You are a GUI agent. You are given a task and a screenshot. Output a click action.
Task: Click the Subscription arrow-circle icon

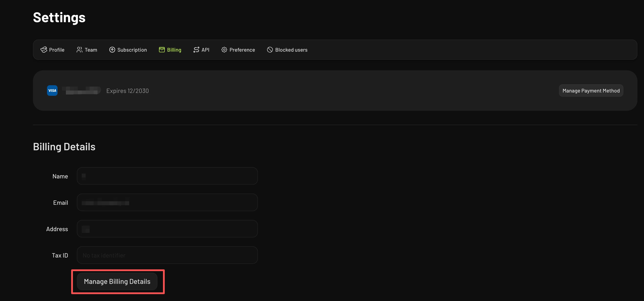(x=112, y=50)
